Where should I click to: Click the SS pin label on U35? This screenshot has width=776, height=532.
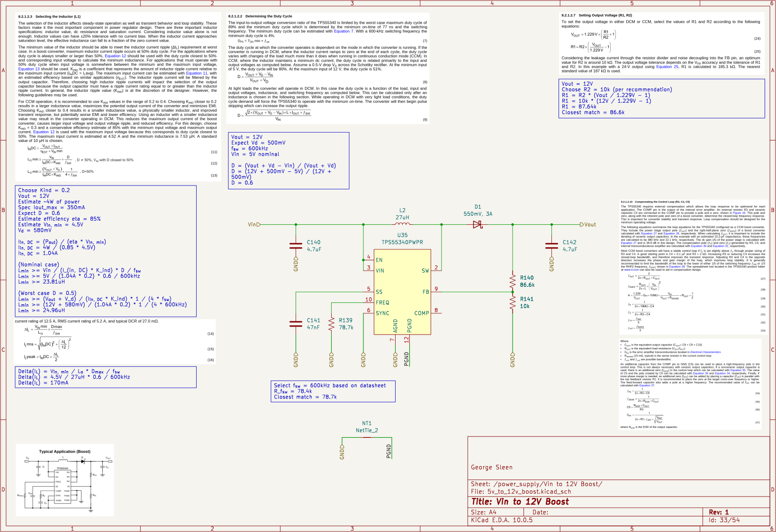[x=379, y=292]
